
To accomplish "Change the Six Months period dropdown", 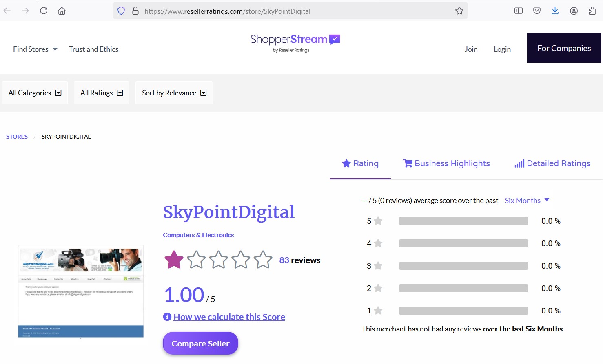I will tap(527, 201).
